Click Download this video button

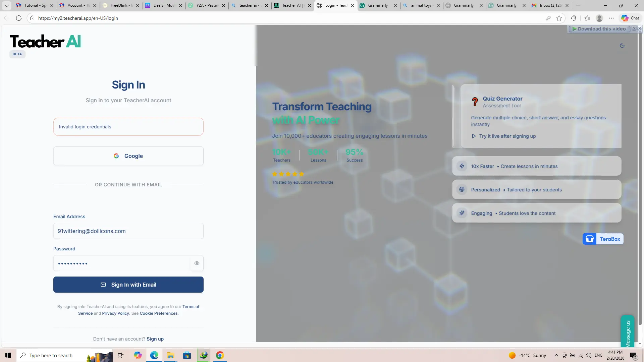[599, 29]
